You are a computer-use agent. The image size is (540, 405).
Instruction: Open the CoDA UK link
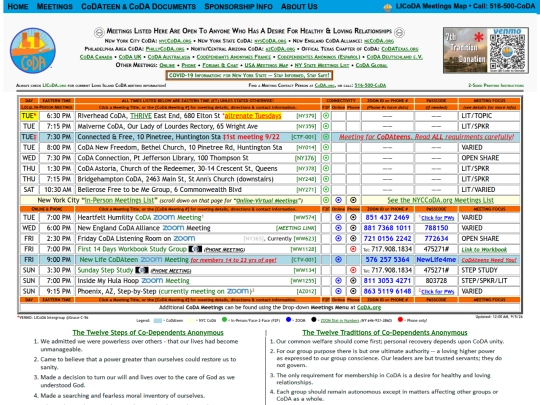[x=130, y=57]
